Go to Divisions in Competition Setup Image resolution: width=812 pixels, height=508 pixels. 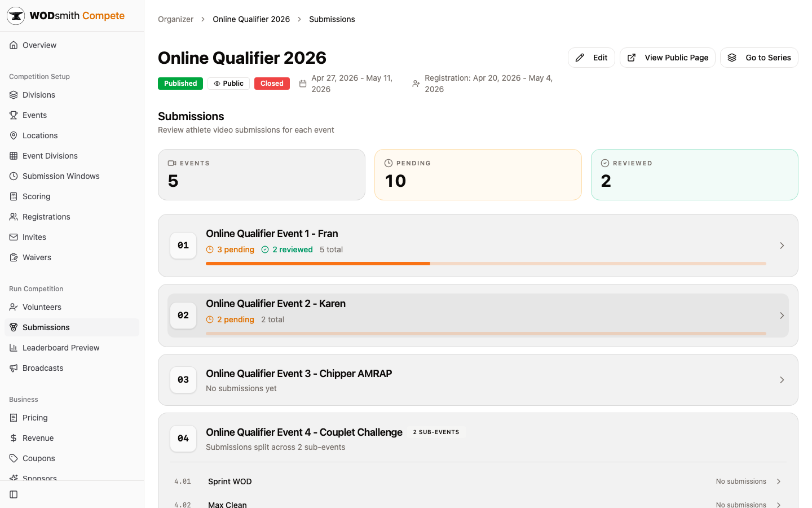coord(72,95)
